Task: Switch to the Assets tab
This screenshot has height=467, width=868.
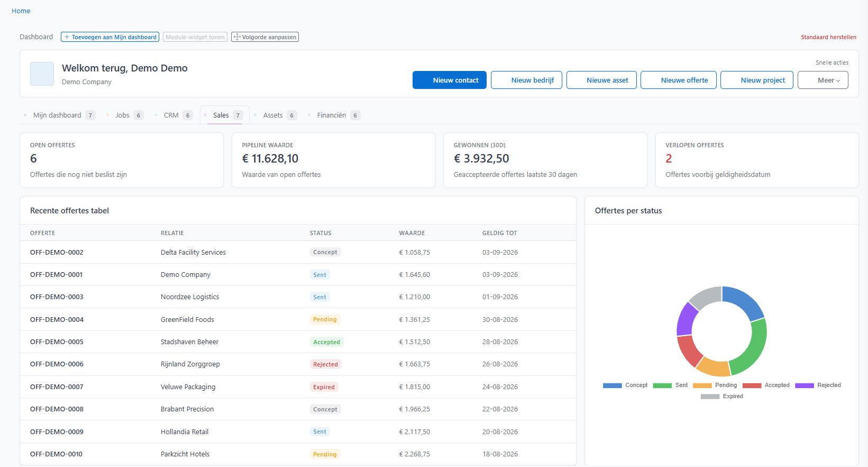Action: [x=276, y=115]
